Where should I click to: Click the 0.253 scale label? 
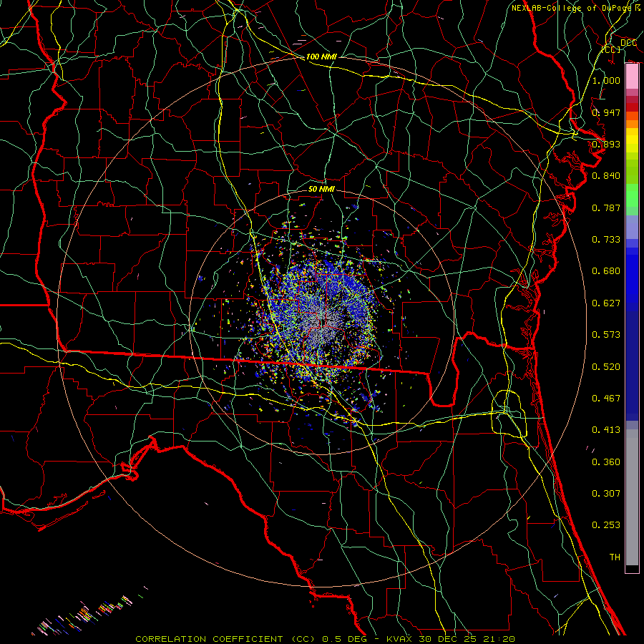(606, 525)
